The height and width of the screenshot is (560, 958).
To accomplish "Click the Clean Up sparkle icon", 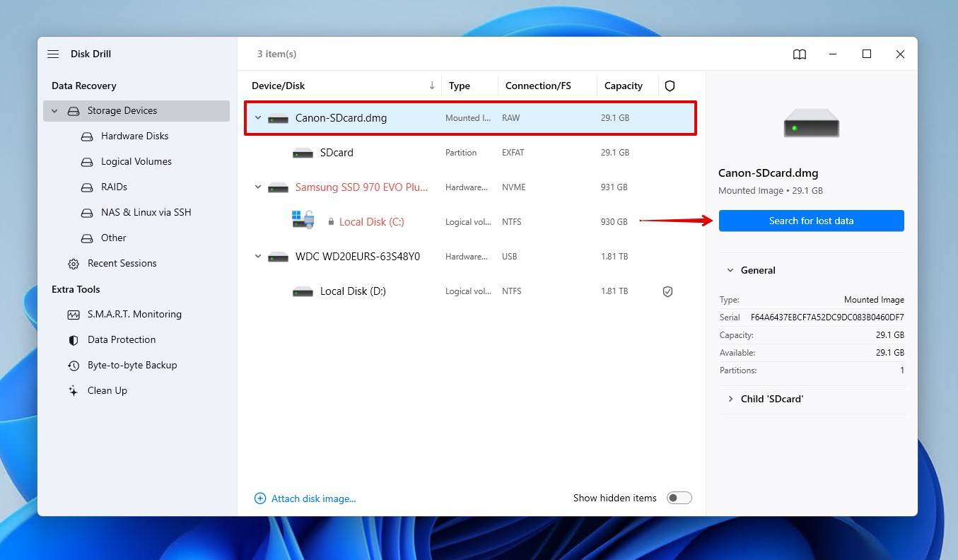I will pos(74,391).
